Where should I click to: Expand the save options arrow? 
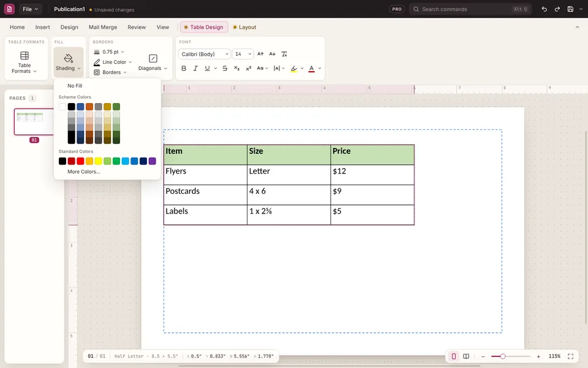click(581, 9)
